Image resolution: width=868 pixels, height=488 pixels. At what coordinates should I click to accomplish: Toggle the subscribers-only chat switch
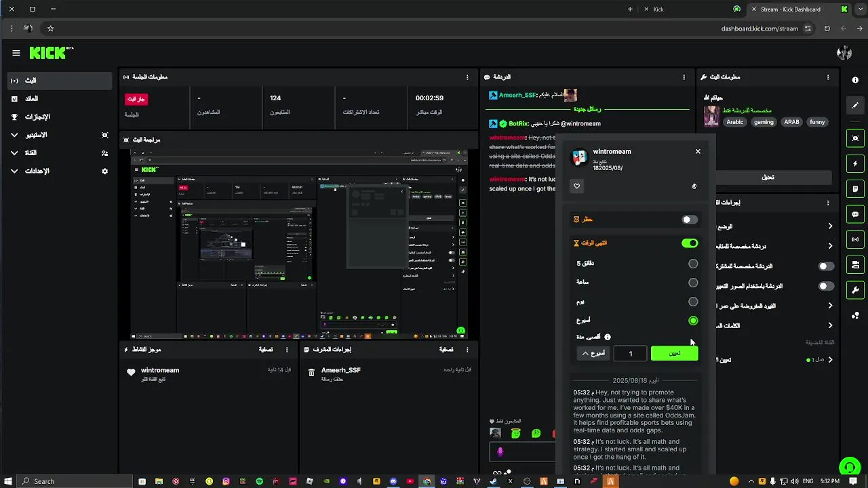point(826,266)
